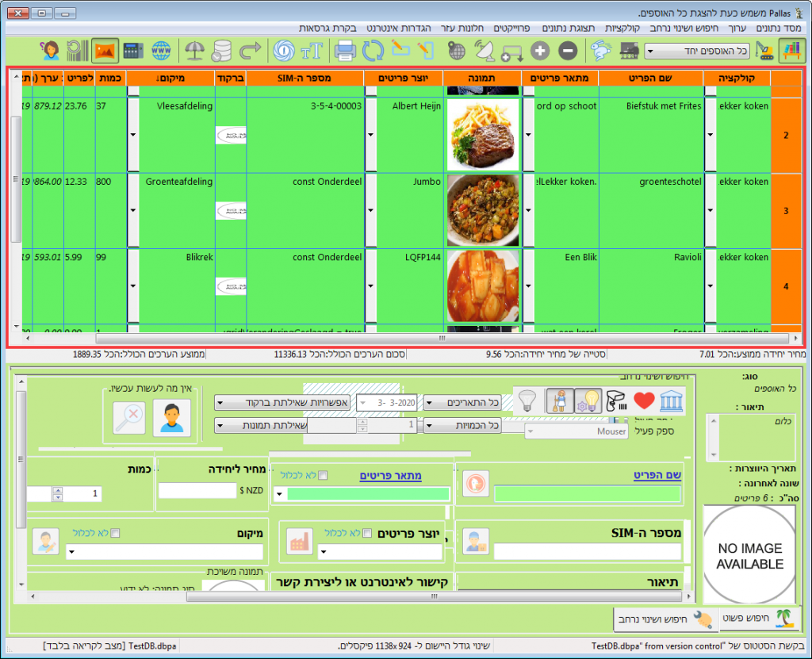Screen dimensions: 812x659
Task: Switch to the חיפוש פשוט tab
Action: [x=759, y=619]
